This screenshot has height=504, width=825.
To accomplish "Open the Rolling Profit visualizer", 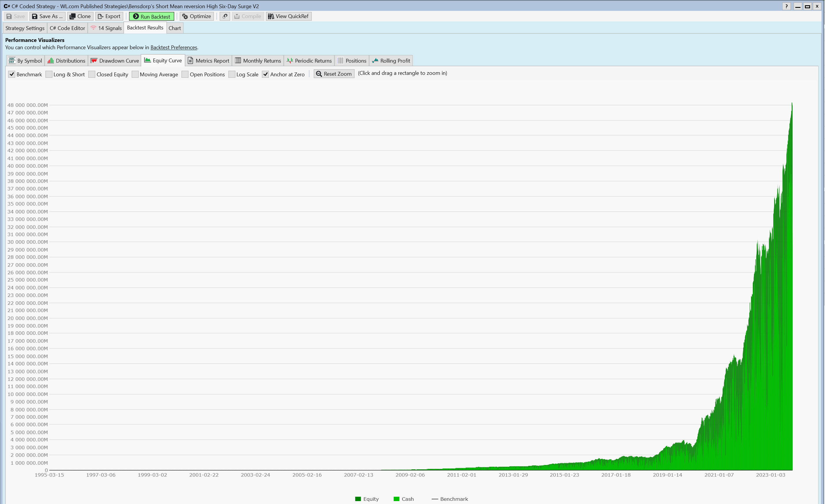I will click(x=391, y=61).
